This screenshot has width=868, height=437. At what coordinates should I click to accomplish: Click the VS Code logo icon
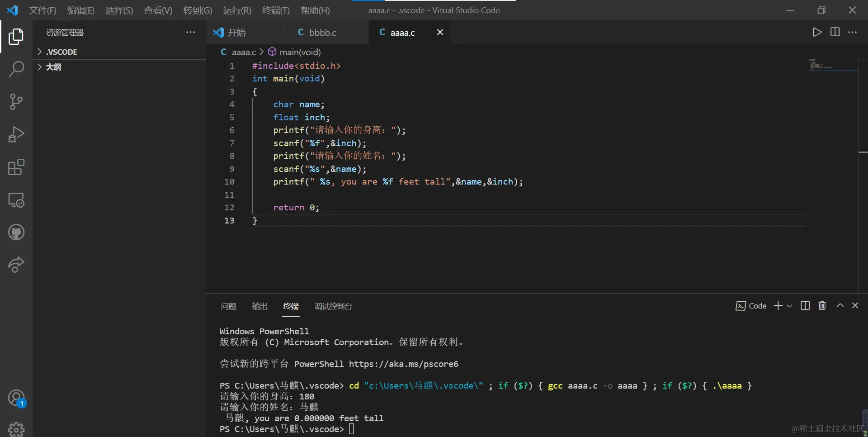(x=13, y=10)
